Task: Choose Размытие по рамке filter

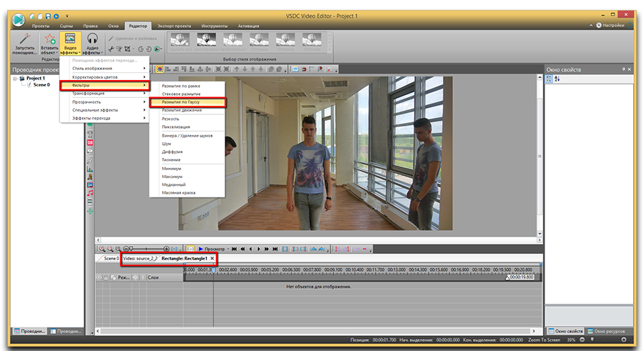Action: pyautogui.click(x=187, y=86)
